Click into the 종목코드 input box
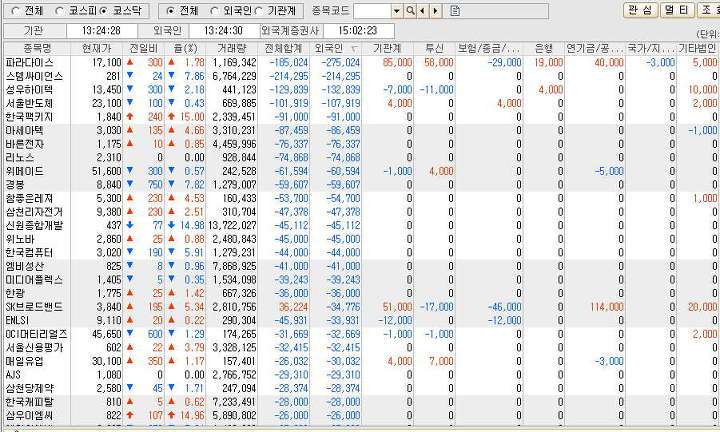Image resolution: width=720 pixels, height=432 pixels. coord(372,11)
